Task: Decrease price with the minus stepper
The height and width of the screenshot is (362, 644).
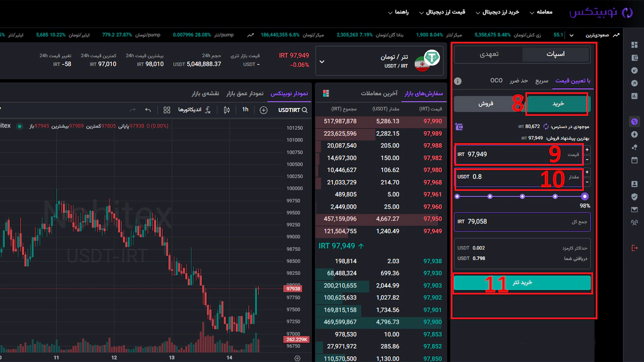Action: (x=587, y=159)
